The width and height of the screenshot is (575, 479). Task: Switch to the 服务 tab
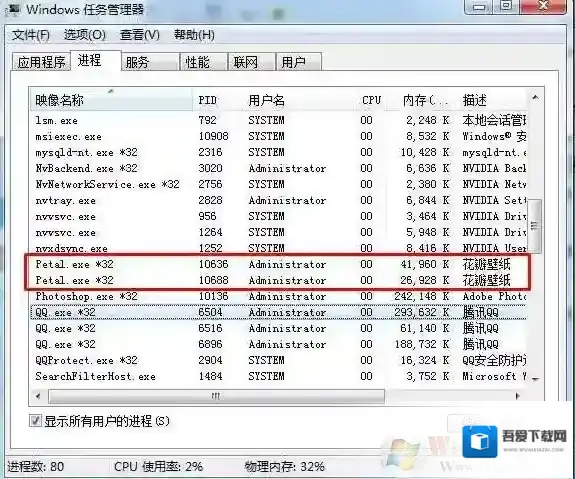pyautogui.click(x=150, y=62)
